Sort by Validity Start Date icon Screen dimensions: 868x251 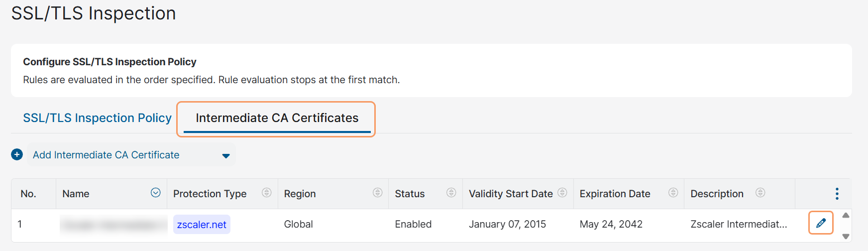[x=562, y=193]
